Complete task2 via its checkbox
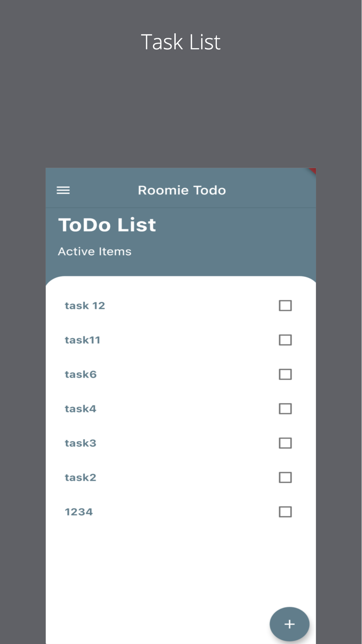 [285, 477]
